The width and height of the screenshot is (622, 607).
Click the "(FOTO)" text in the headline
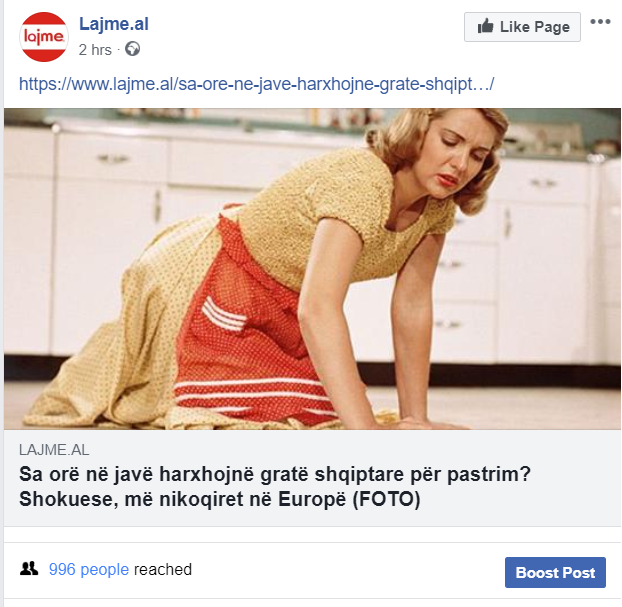click(386, 499)
